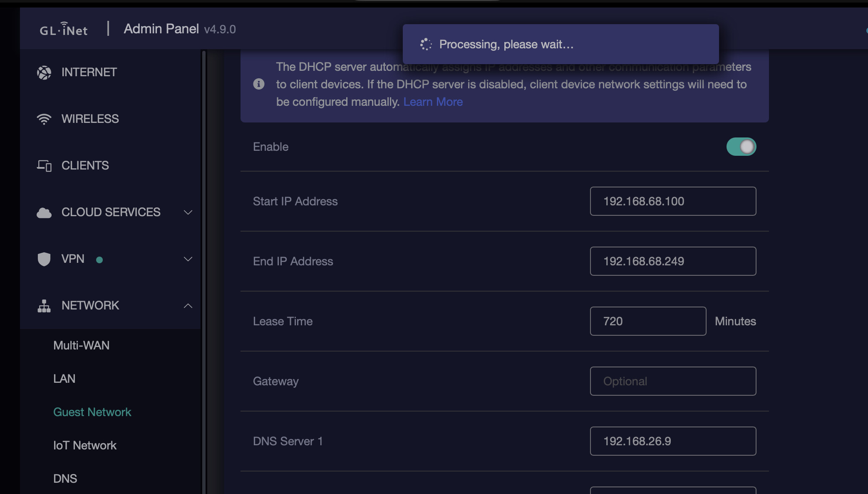Screen dimensions: 868x494
Task: Click the Clients devices icon
Action: click(x=44, y=166)
